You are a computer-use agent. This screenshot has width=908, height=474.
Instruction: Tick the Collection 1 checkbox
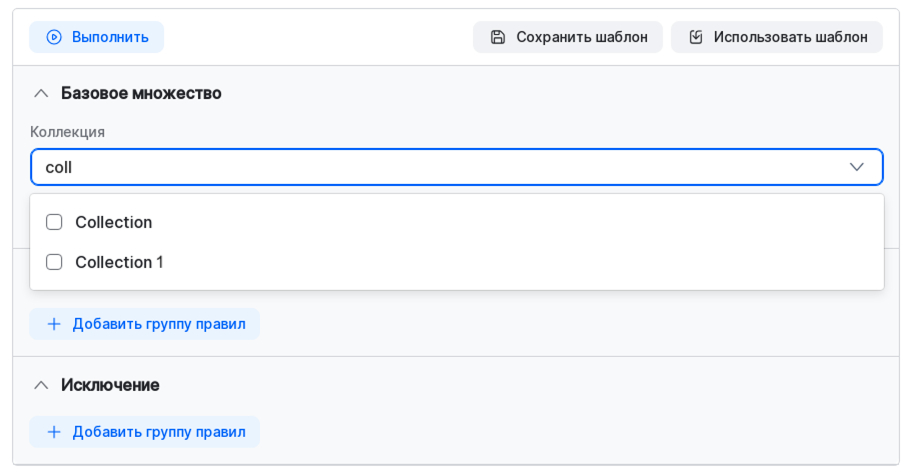click(54, 262)
